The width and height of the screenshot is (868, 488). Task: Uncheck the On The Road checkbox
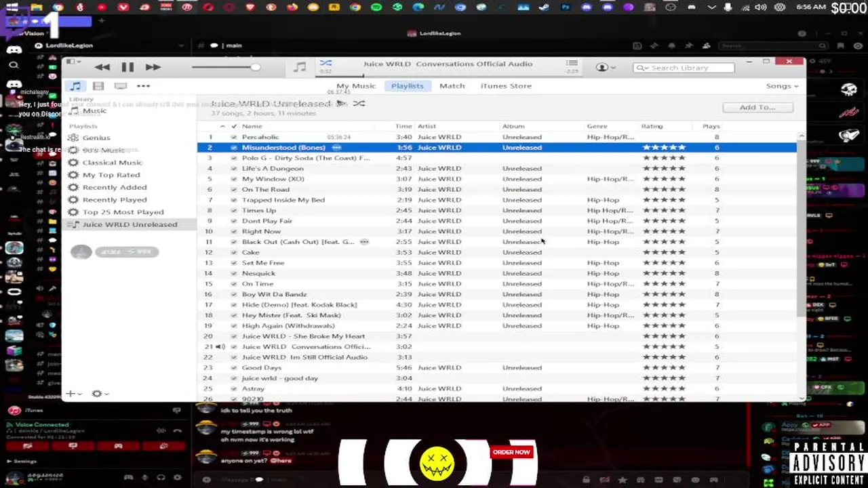(234, 190)
